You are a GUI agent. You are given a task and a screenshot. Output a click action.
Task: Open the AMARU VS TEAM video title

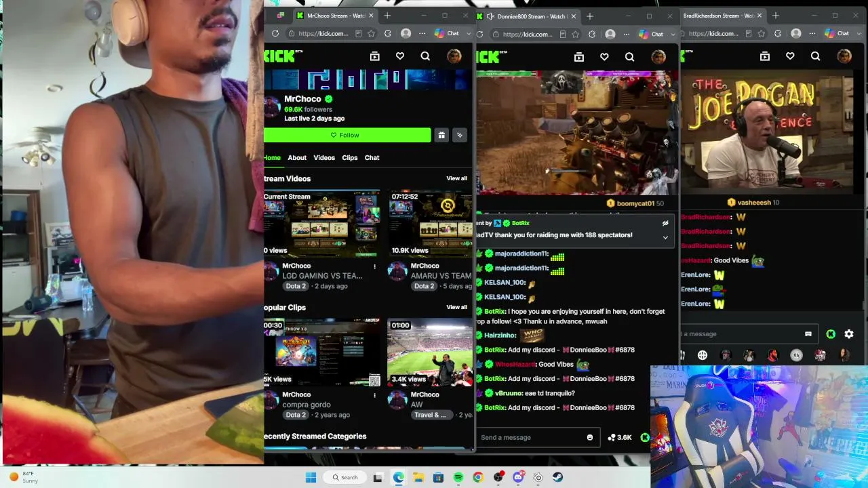pyautogui.click(x=441, y=276)
